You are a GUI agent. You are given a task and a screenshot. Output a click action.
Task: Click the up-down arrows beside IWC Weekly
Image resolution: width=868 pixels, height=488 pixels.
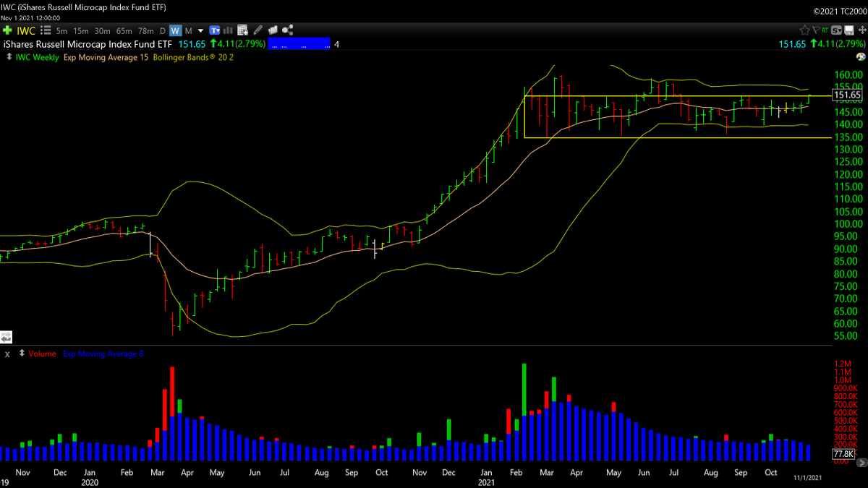point(9,57)
